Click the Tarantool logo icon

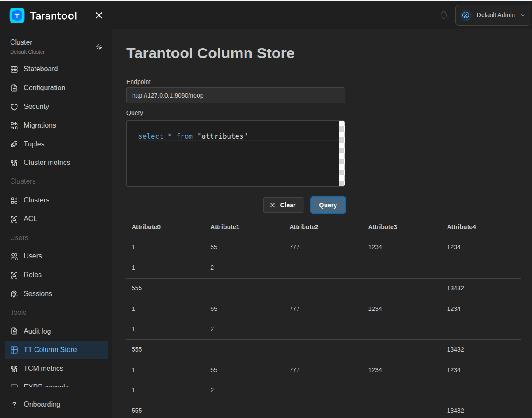point(17,16)
